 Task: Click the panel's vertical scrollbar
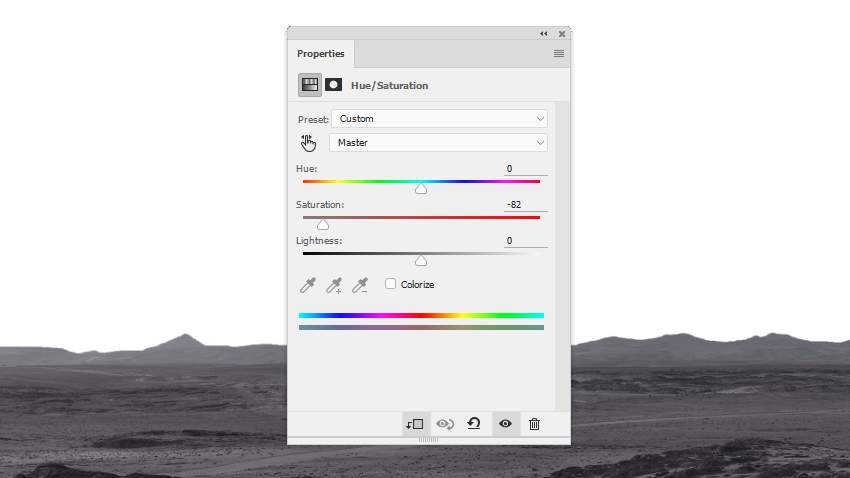click(x=562, y=256)
